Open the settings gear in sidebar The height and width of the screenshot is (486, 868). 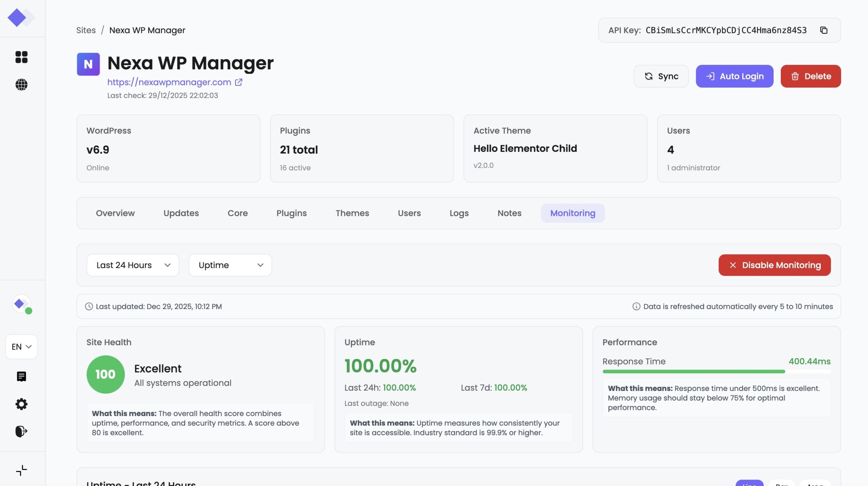[x=21, y=404]
